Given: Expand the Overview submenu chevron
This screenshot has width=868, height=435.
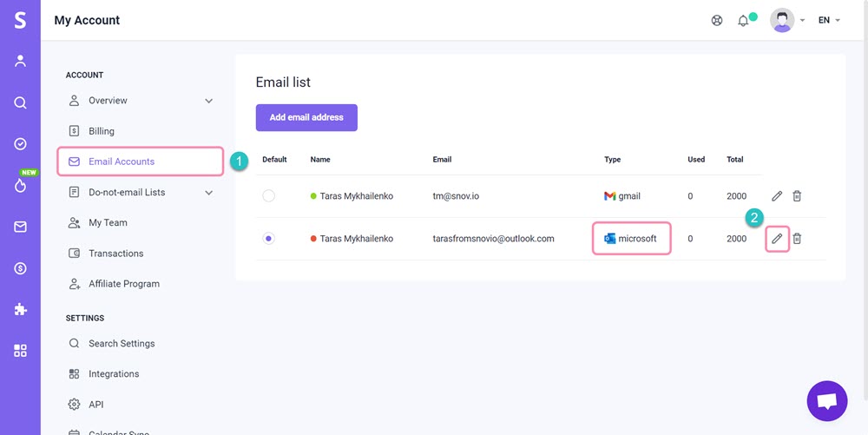Looking at the screenshot, I should [x=208, y=101].
